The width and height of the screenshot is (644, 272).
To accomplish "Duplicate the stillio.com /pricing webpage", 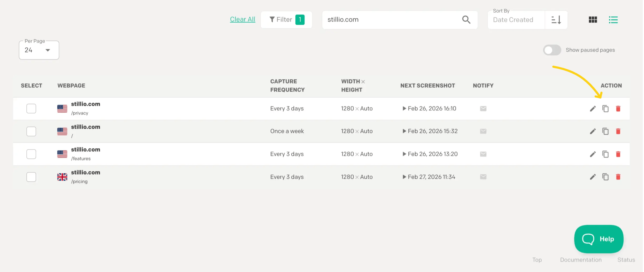I will [605, 177].
